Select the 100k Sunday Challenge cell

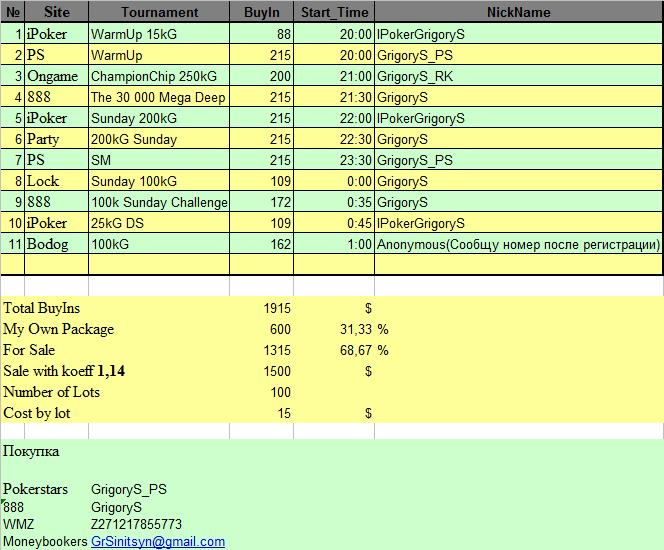pos(159,202)
